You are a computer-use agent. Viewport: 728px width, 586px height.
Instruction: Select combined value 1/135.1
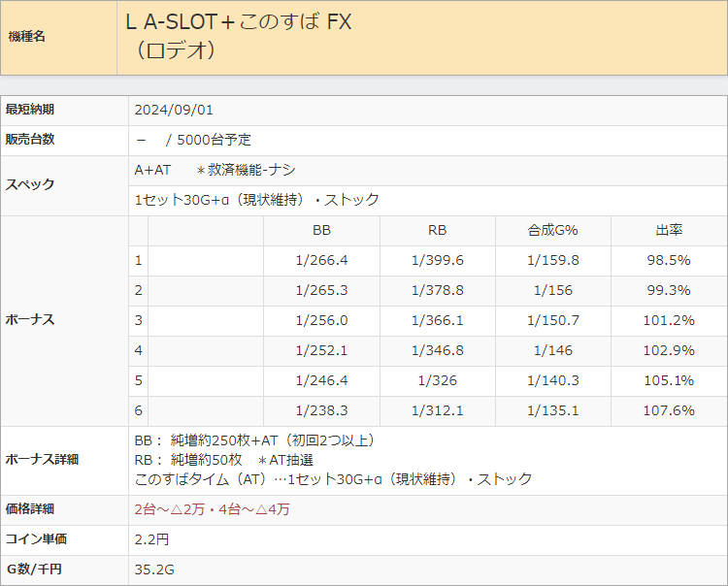[x=552, y=410]
